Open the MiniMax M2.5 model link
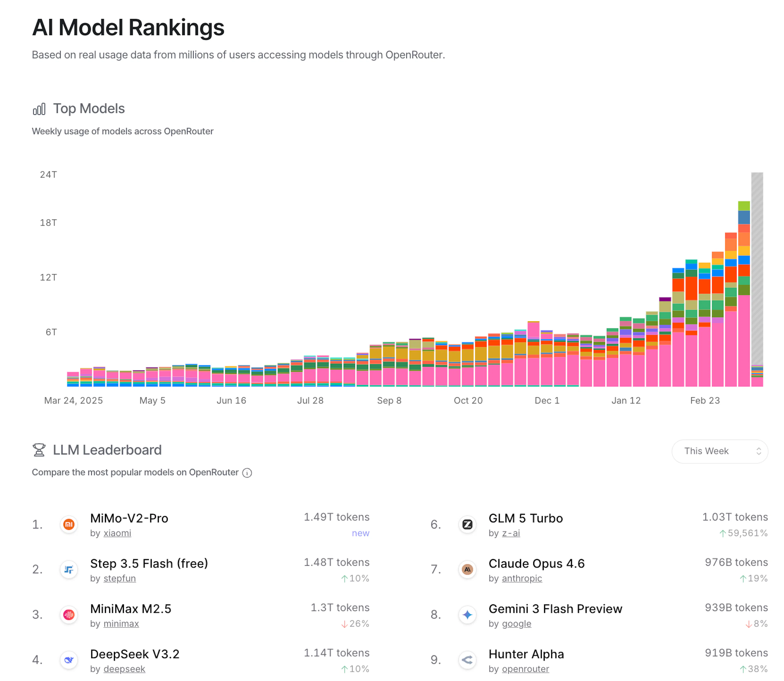 point(131,609)
